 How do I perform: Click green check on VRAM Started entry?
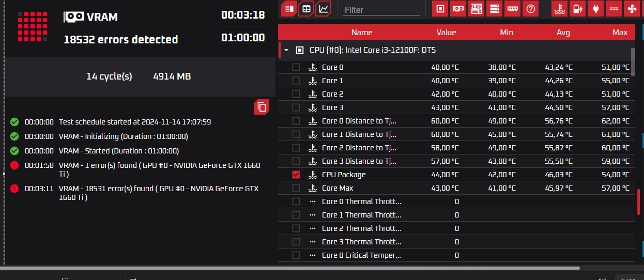tap(14, 151)
